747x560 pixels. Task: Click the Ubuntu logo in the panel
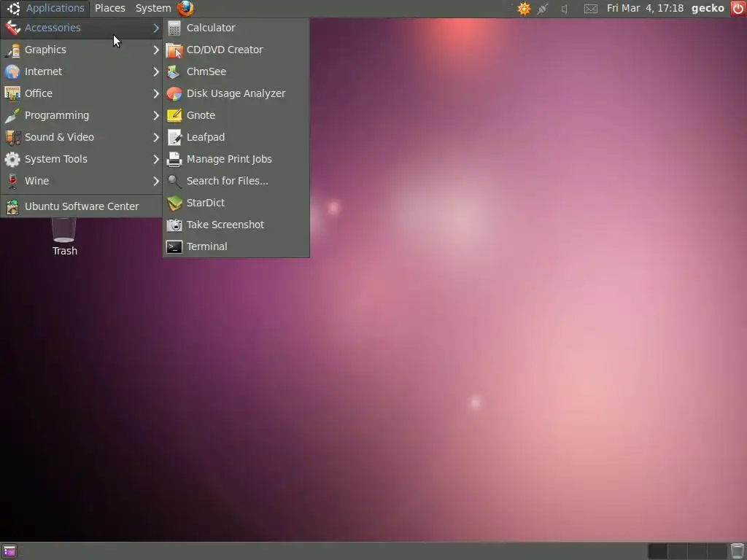coord(13,8)
